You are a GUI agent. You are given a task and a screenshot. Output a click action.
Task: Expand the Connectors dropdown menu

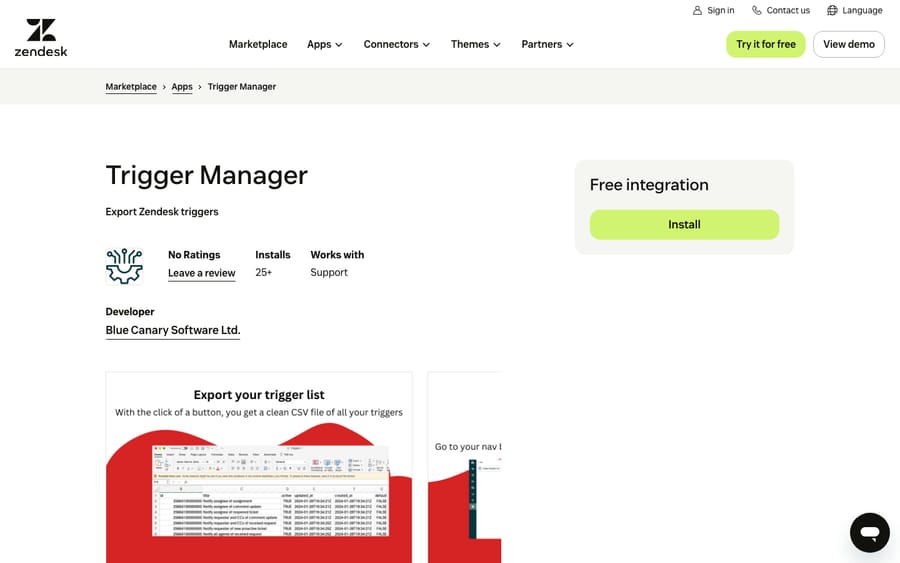pyautogui.click(x=397, y=44)
